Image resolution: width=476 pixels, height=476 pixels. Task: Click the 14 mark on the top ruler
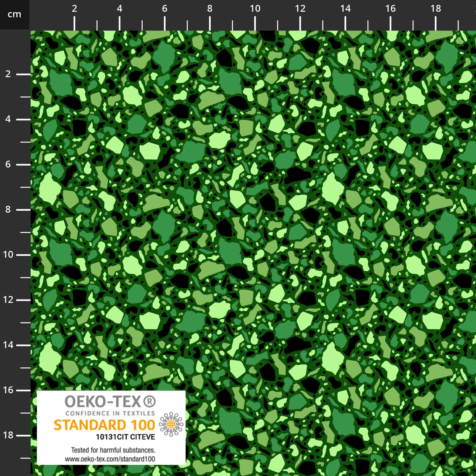(345, 9)
